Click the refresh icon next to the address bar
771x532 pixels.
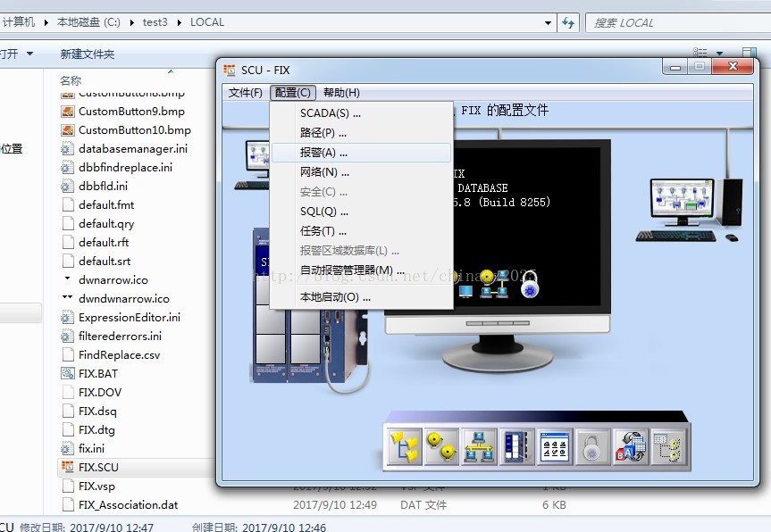pyautogui.click(x=568, y=22)
